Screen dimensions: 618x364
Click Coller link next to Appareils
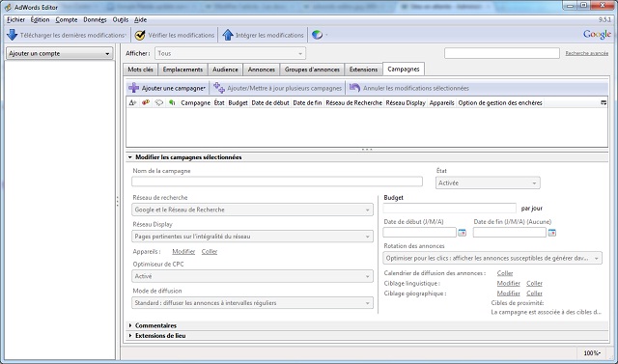point(210,251)
